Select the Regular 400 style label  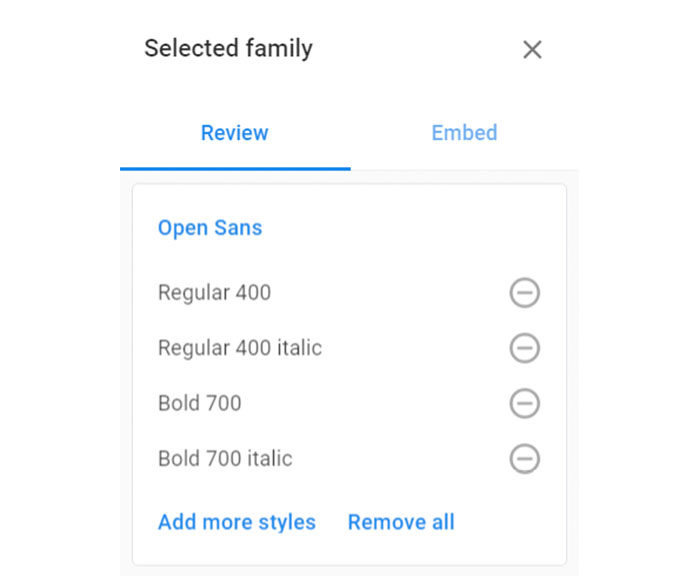(215, 293)
